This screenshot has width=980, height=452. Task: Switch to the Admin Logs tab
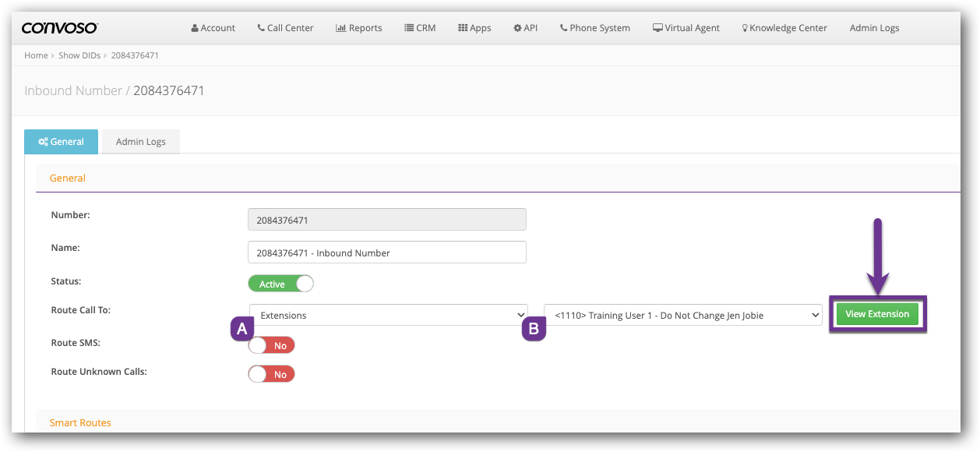140,142
